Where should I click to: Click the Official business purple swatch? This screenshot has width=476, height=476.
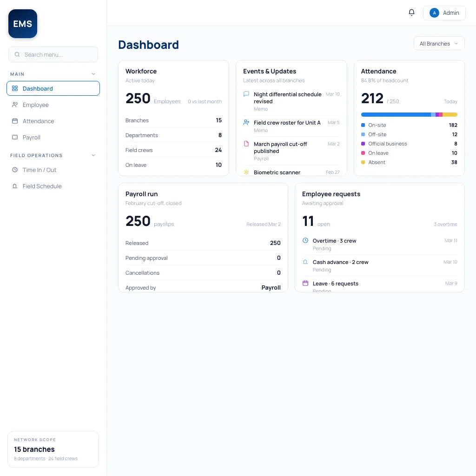click(x=363, y=144)
